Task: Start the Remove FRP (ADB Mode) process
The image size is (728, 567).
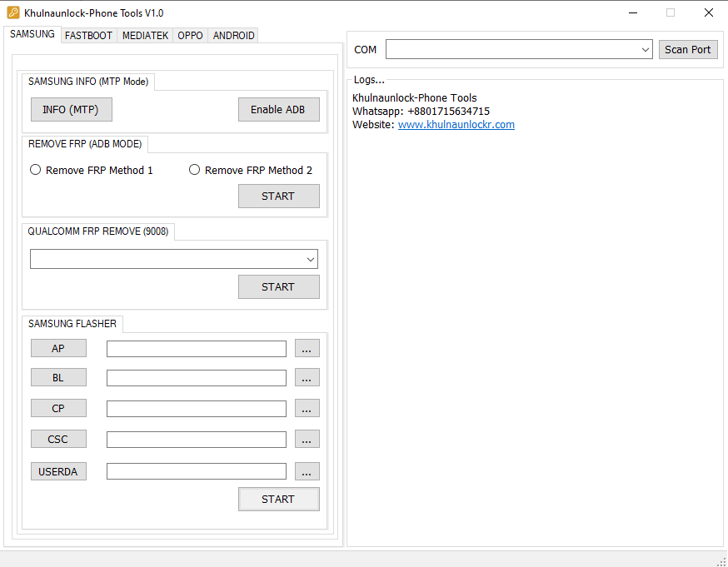Action: point(278,196)
